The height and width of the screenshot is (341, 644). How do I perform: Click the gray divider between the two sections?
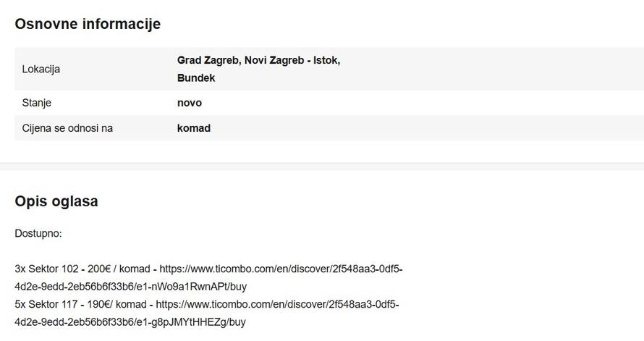322,167
